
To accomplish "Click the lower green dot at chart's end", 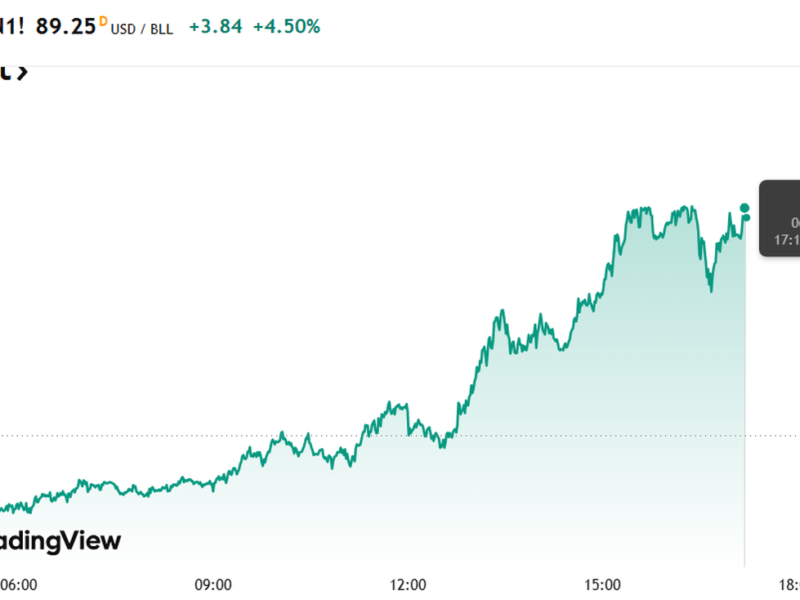I will tap(745, 218).
